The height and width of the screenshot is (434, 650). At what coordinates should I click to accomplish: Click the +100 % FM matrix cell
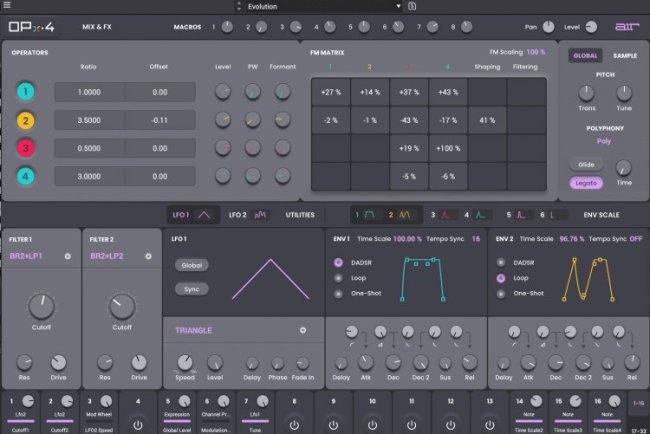click(x=448, y=148)
